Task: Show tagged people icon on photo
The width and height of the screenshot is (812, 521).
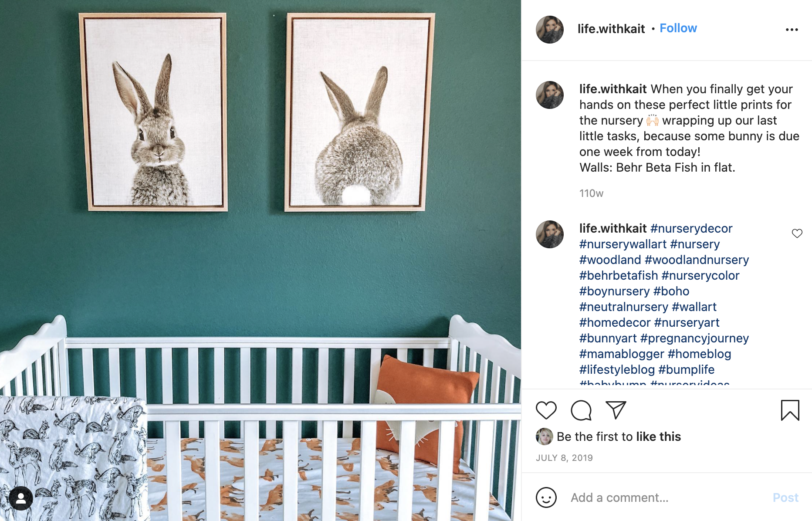Action: point(20,498)
